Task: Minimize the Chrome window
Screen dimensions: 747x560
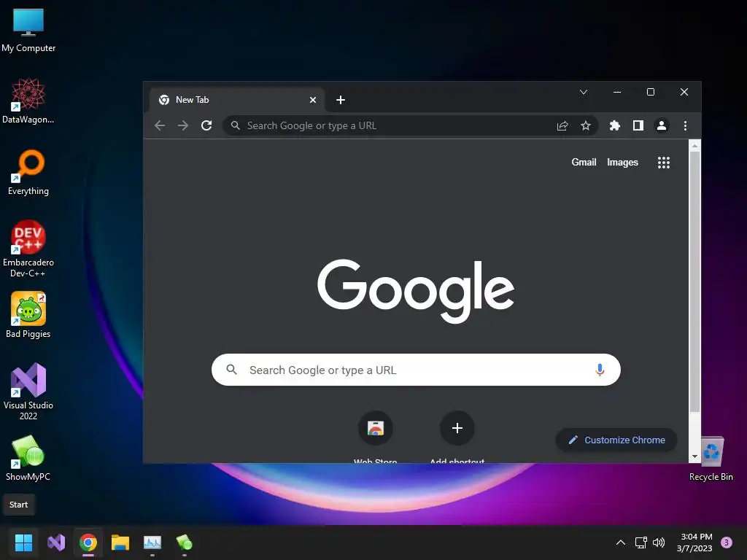Action: click(617, 92)
